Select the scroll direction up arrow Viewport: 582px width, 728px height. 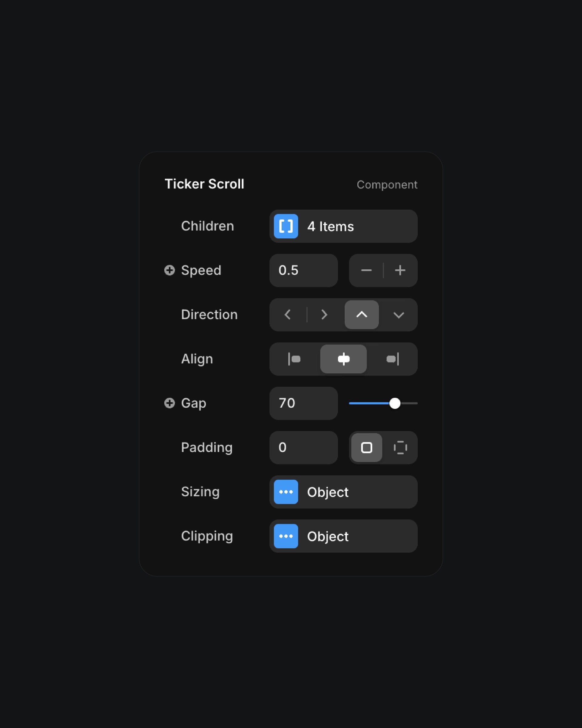[x=361, y=314]
